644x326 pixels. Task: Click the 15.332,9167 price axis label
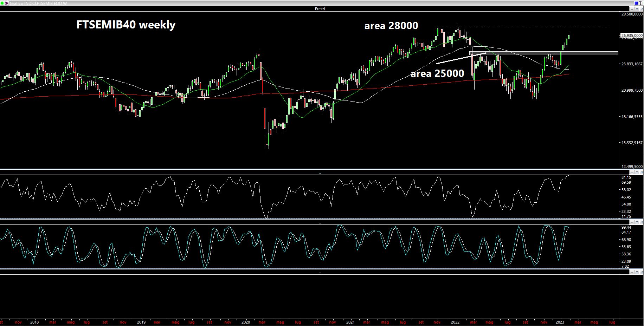click(x=632, y=143)
